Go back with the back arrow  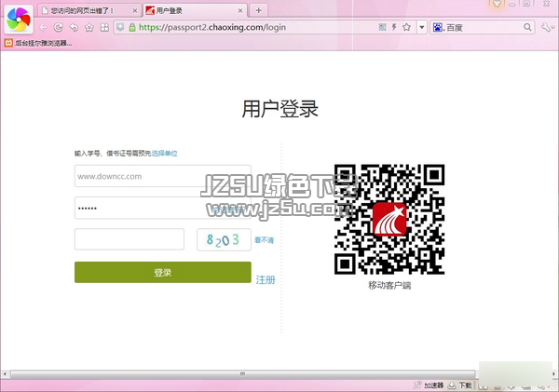pos(43,27)
